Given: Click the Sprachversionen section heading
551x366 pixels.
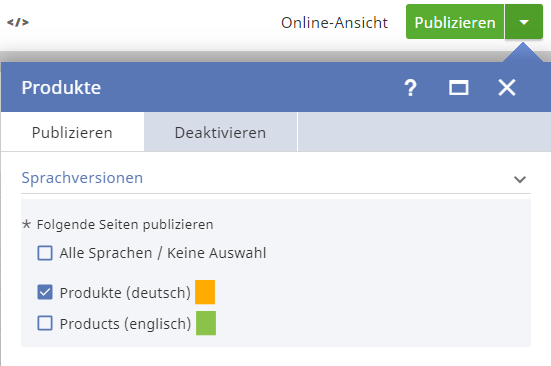Looking at the screenshot, I should (x=82, y=178).
